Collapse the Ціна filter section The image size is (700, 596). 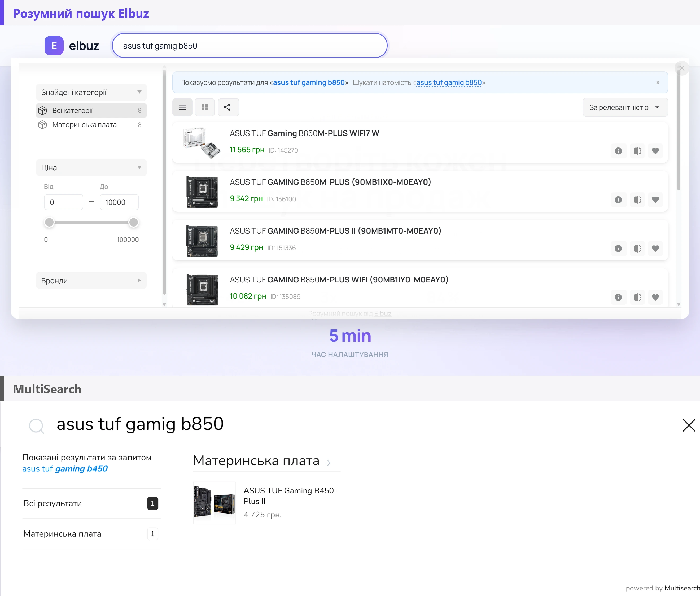tap(91, 168)
